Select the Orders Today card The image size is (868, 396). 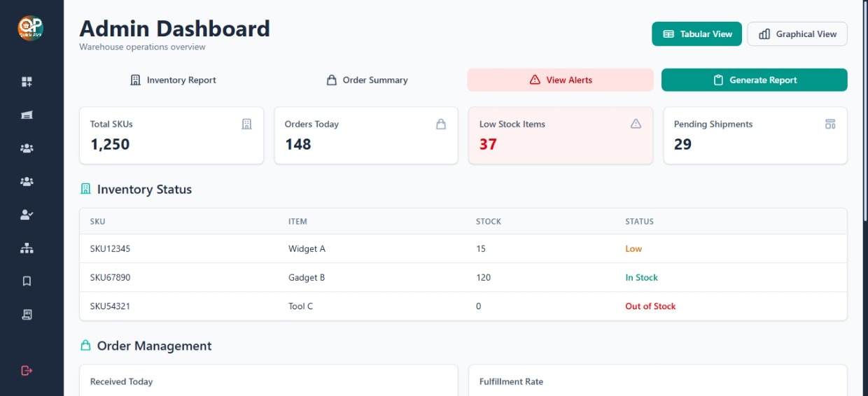[x=366, y=136]
